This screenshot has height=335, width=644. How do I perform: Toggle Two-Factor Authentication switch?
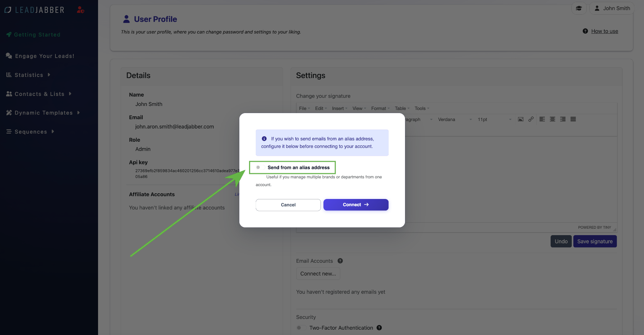point(301,328)
